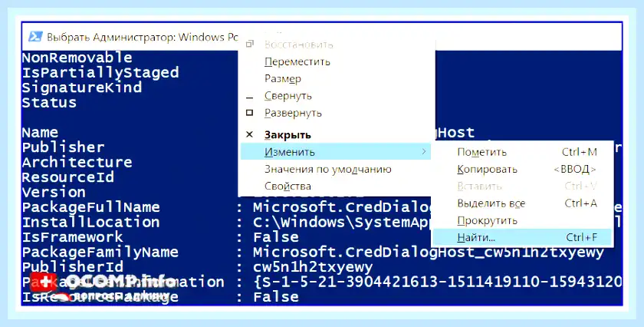The width and height of the screenshot is (644, 327).
Task: Open Значения по умолчанию
Action: pyautogui.click(x=328, y=169)
